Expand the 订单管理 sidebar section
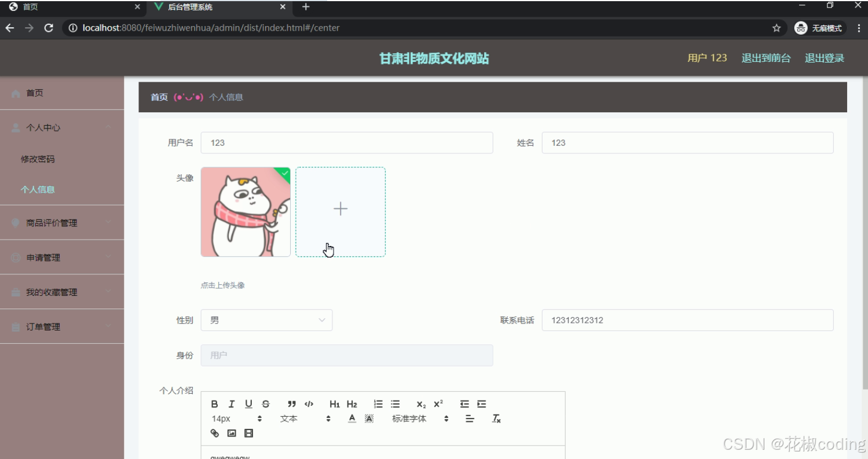The height and width of the screenshot is (459, 868). point(62,326)
